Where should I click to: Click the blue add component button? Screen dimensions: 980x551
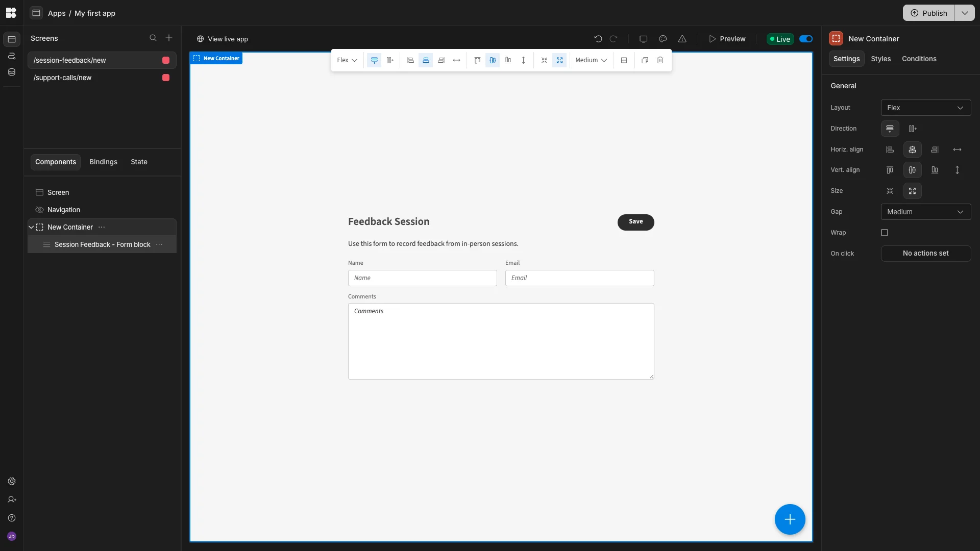[x=790, y=519]
